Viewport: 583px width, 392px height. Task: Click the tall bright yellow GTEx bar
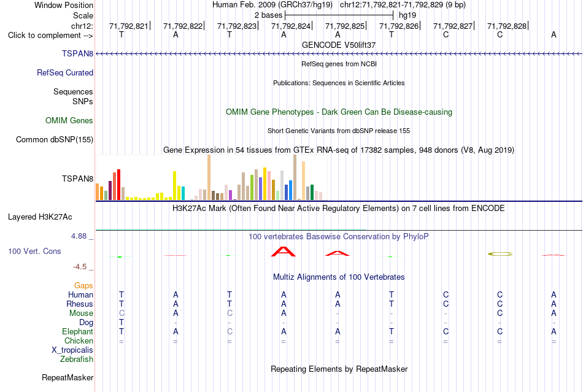174,186
